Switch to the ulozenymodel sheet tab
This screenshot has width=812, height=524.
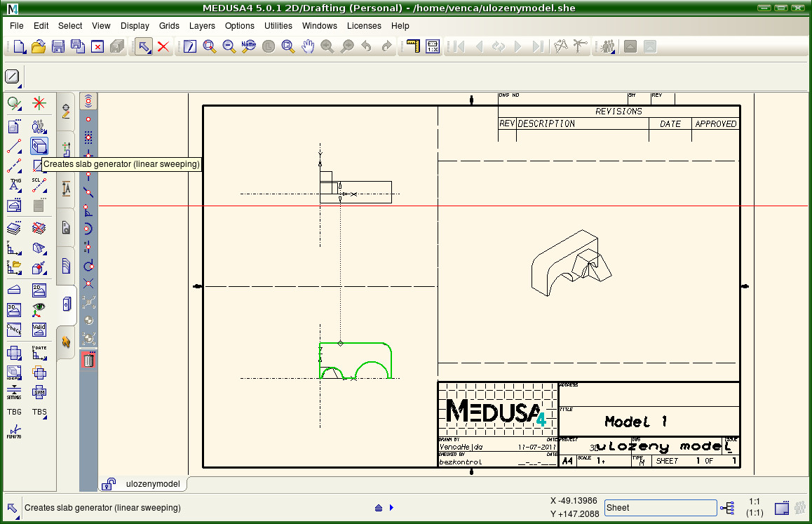pos(144,483)
